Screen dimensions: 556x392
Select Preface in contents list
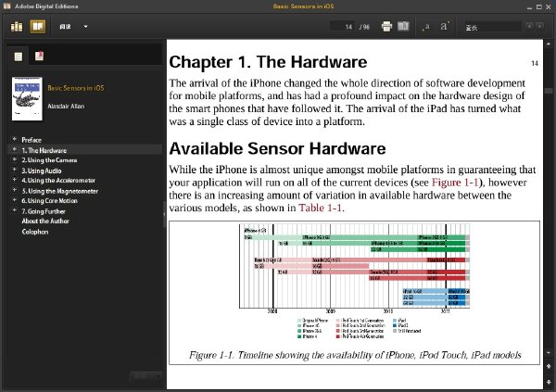[32, 140]
